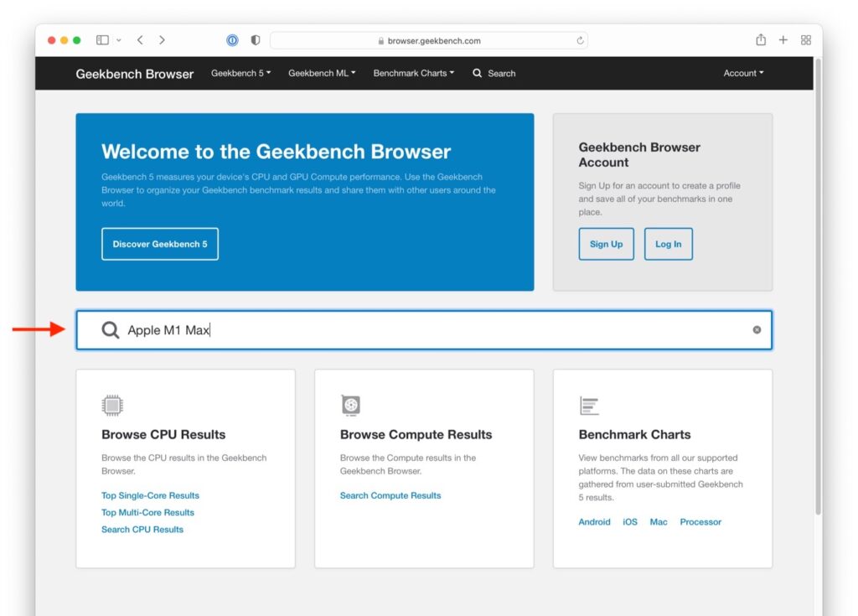Viewport: 858px width, 616px height.
Task: Click the gauge icon on Browse Compute Results
Action: pyautogui.click(x=351, y=405)
